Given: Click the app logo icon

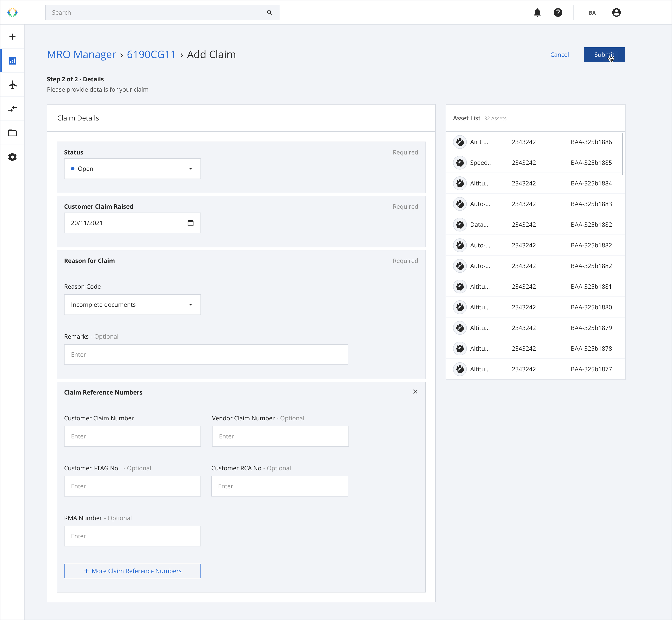Looking at the screenshot, I should point(12,12).
